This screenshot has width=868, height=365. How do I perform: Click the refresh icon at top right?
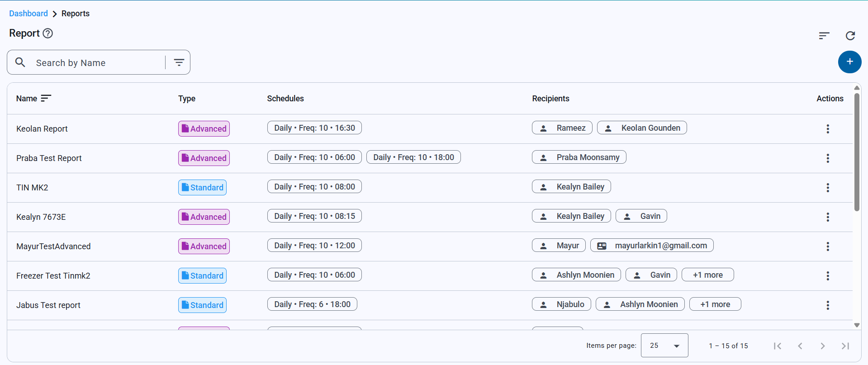coord(850,36)
